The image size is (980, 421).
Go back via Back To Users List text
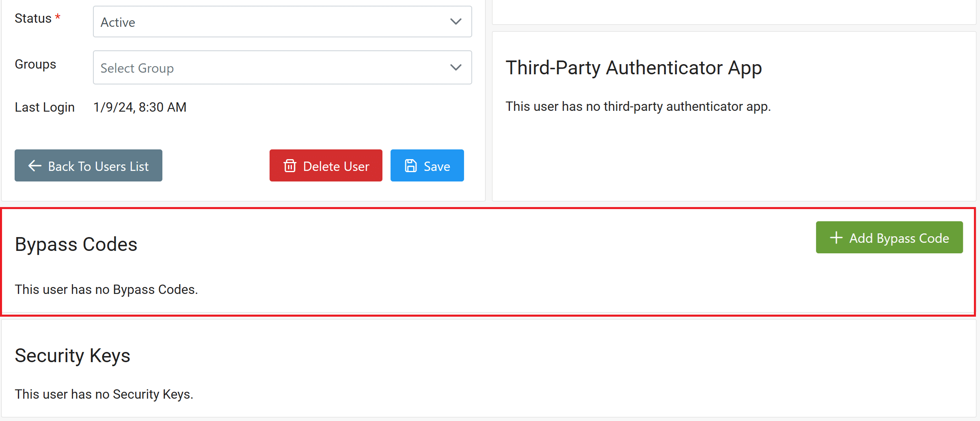pyautogui.click(x=98, y=166)
